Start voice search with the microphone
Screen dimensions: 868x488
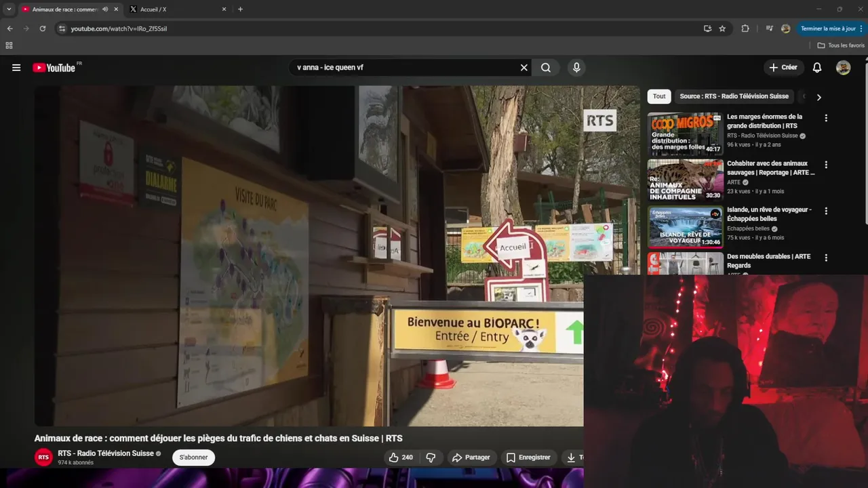[x=576, y=68]
